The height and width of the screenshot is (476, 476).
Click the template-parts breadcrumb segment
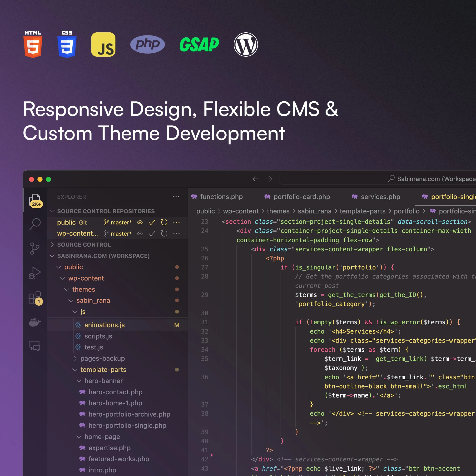[362, 211]
